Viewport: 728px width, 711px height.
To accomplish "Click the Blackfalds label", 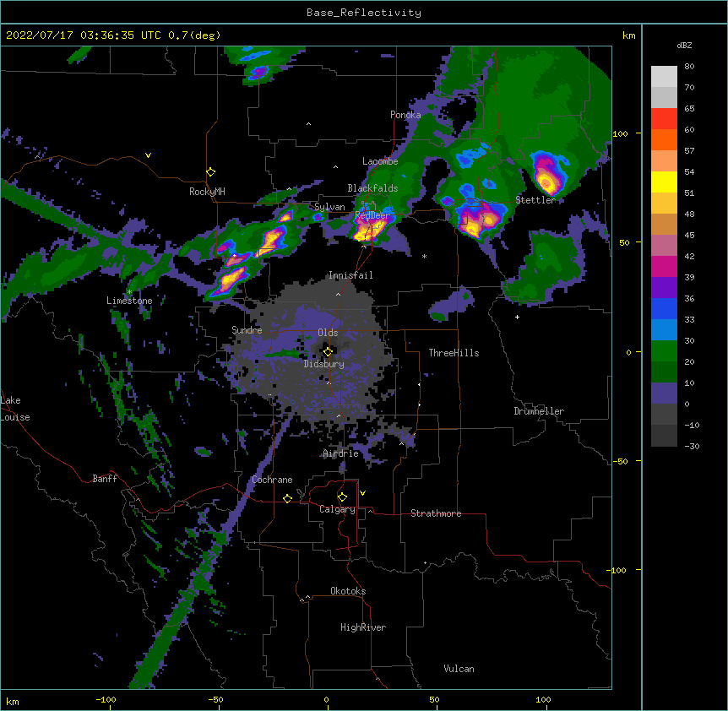I will pyautogui.click(x=372, y=188).
